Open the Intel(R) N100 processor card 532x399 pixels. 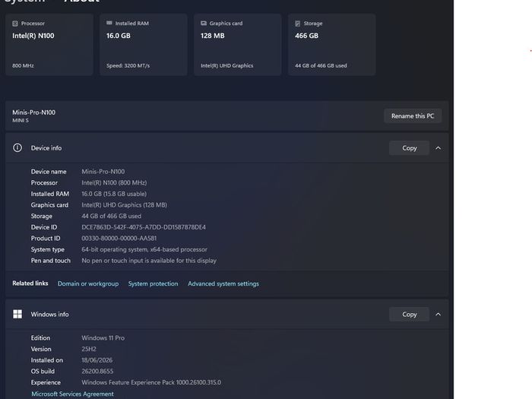(49, 44)
